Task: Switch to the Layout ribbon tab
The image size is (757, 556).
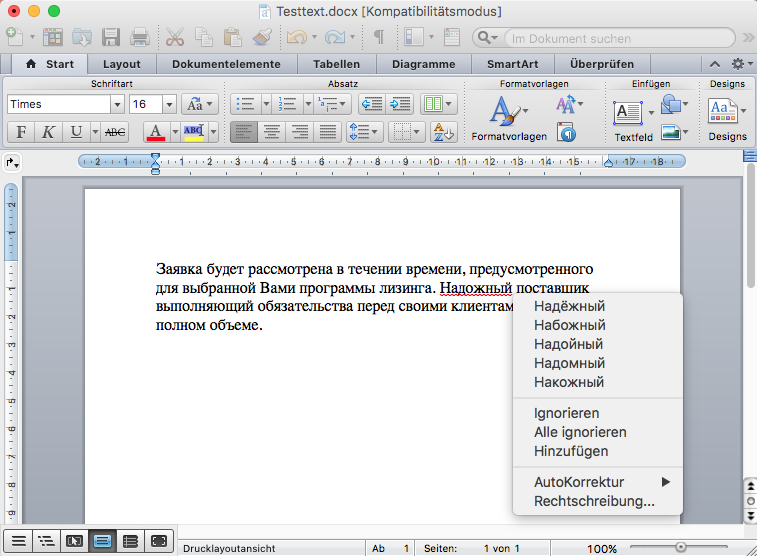Action: [x=122, y=64]
